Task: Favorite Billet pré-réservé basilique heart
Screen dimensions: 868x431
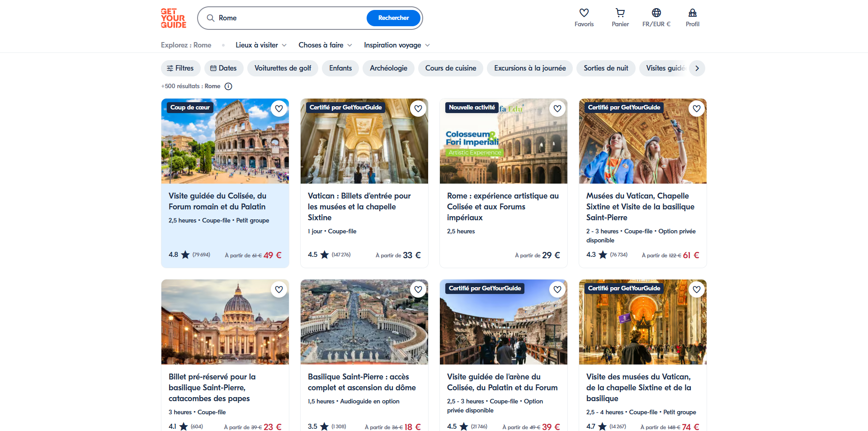Action: tap(279, 289)
